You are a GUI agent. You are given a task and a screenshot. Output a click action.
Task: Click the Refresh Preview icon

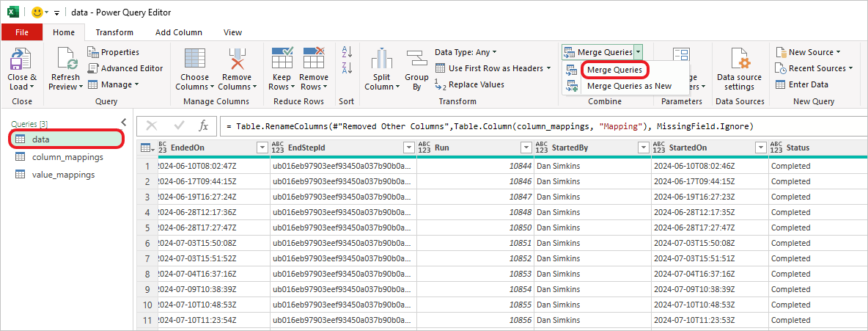pyautogui.click(x=65, y=59)
